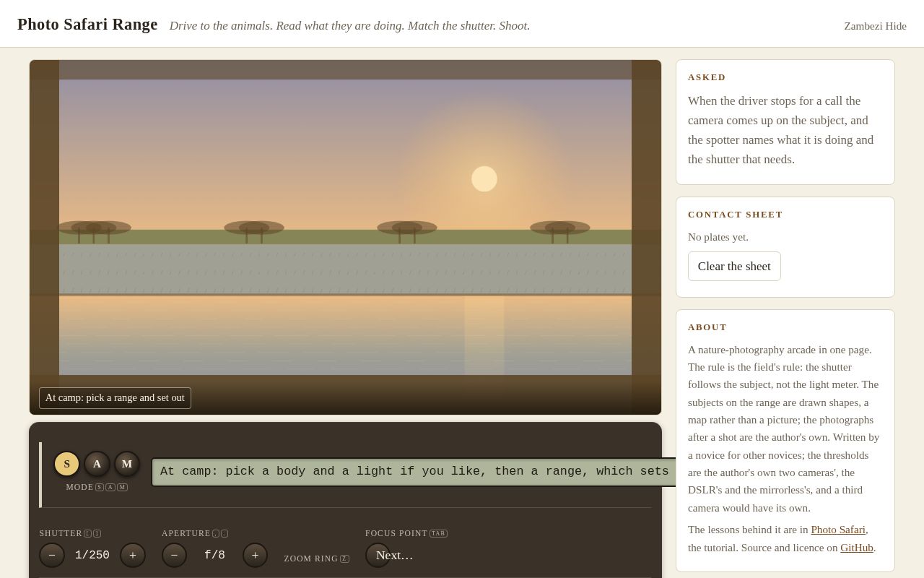Select aperture-priority mode A
Screen dimensions: 924x578
pos(97,464)
